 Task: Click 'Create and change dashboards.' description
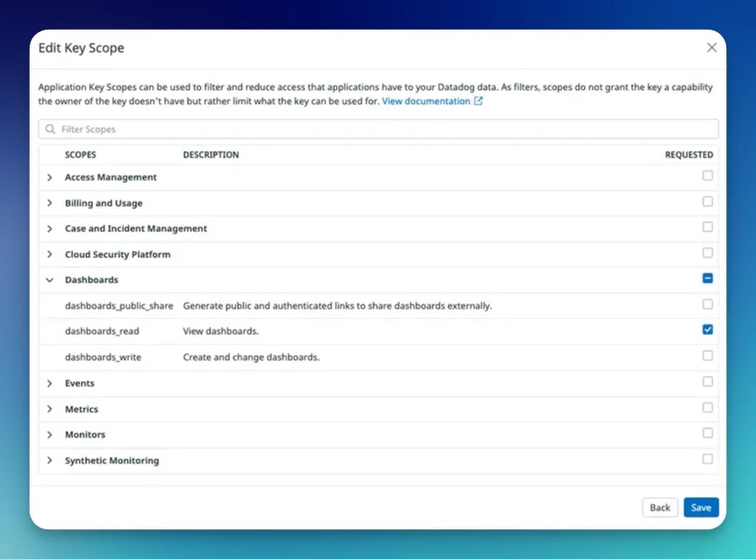click(x=251, y=358)
